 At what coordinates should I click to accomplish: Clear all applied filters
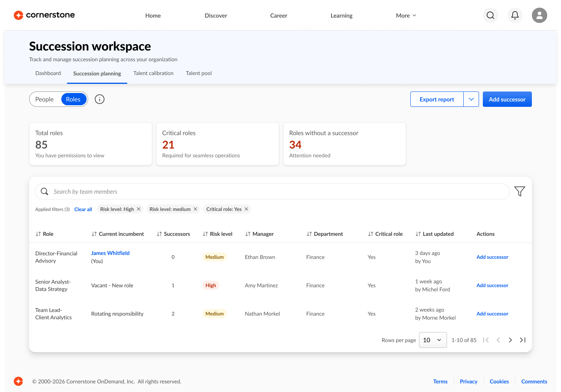[83, 209]
